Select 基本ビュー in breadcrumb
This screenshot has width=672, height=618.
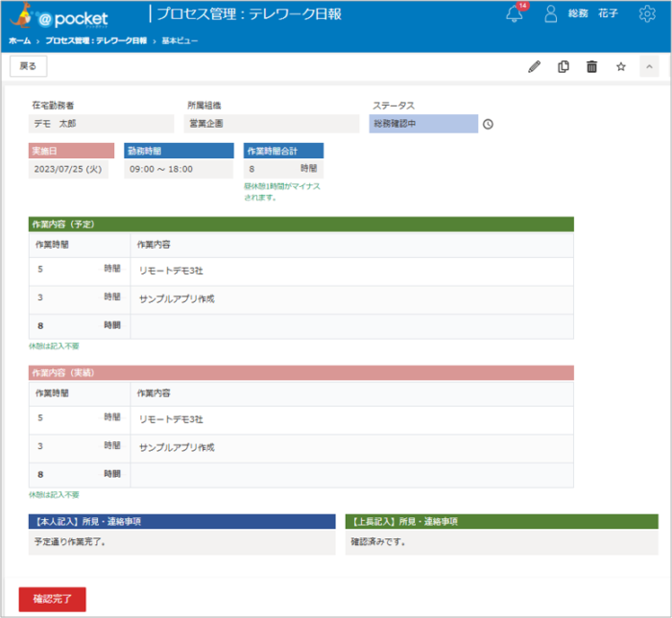tap(179, 42)
